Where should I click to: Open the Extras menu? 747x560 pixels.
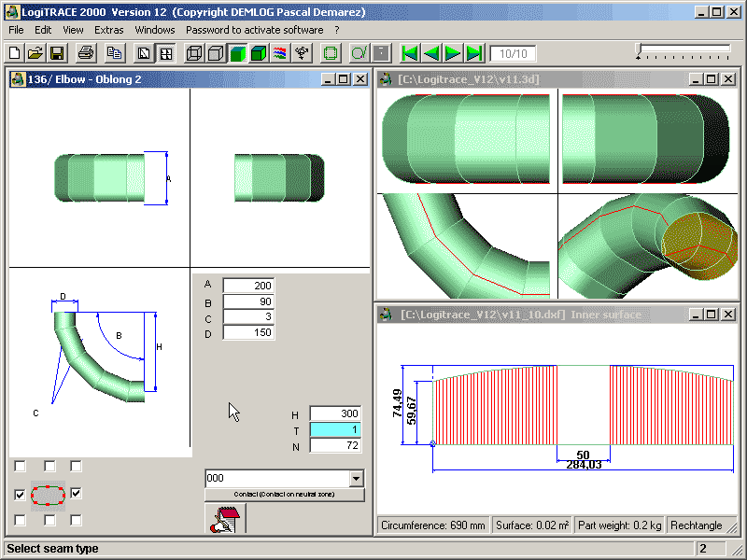[108, 30]
